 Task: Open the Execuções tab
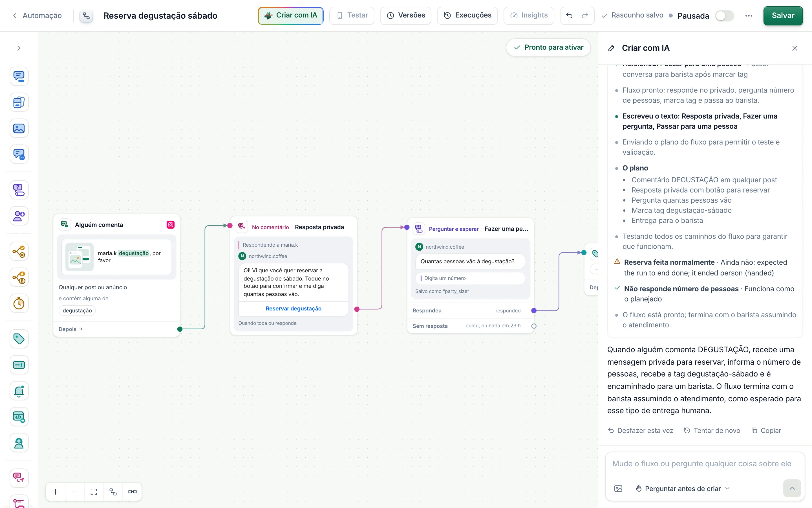(467, 16)
